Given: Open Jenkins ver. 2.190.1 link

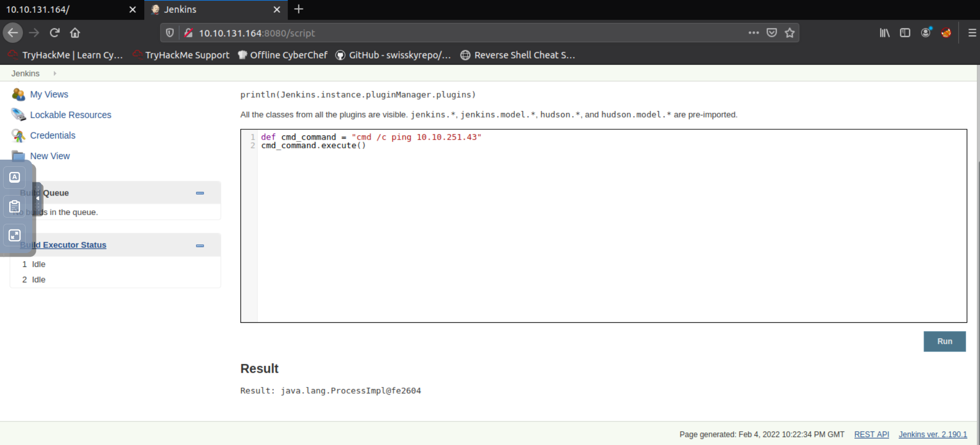Looking at the screenshot, I should (933, 434).
